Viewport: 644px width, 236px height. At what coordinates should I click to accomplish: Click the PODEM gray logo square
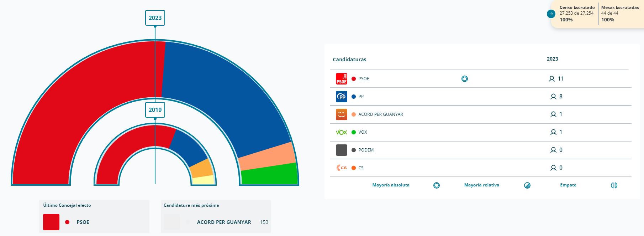341,150
